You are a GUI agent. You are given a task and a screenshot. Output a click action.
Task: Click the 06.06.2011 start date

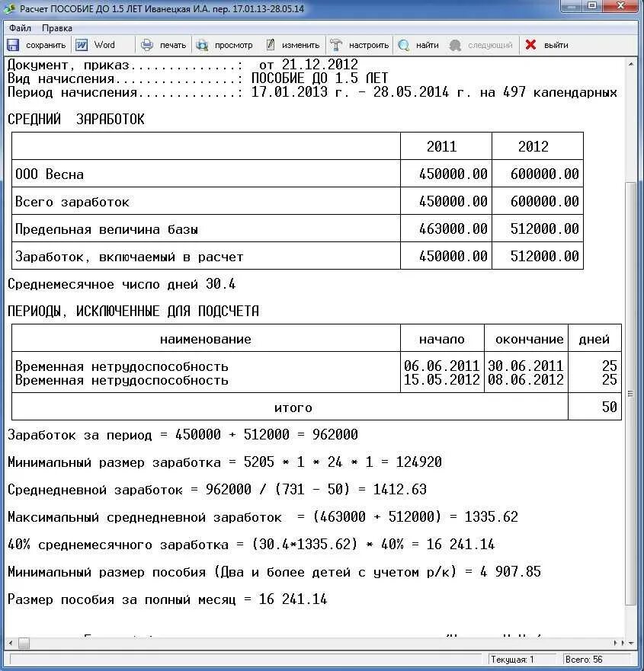pos(441,366)
